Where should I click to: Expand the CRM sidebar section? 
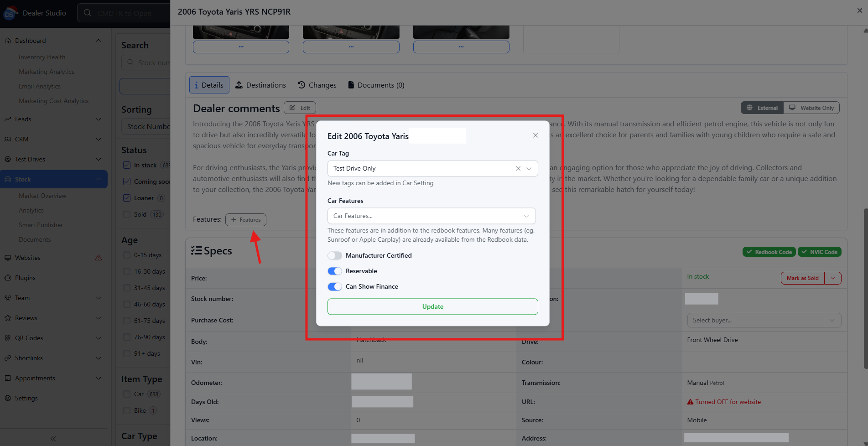99,139
